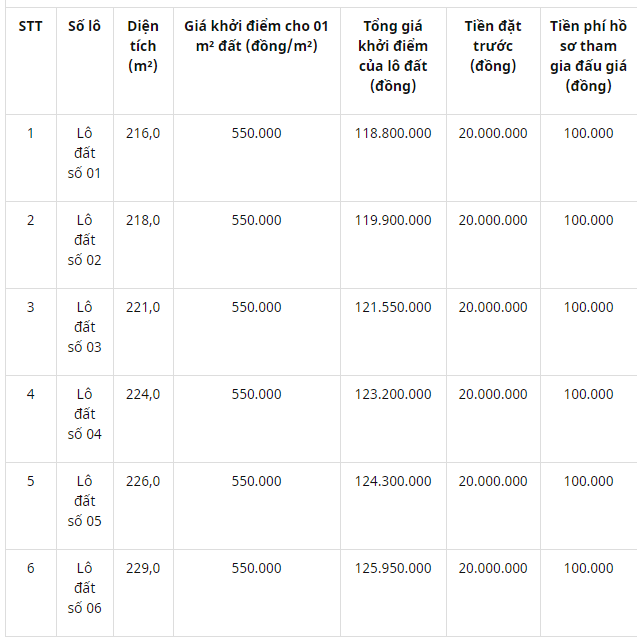
Task: Click the area value 229,0
Action: pyautogui.click(x=143, y=568)
